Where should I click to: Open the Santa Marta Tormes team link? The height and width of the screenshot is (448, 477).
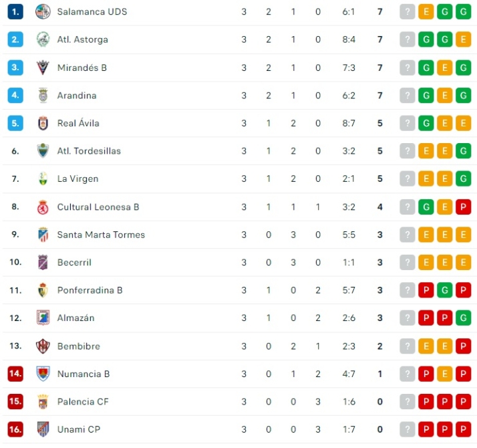coord(101,235)
